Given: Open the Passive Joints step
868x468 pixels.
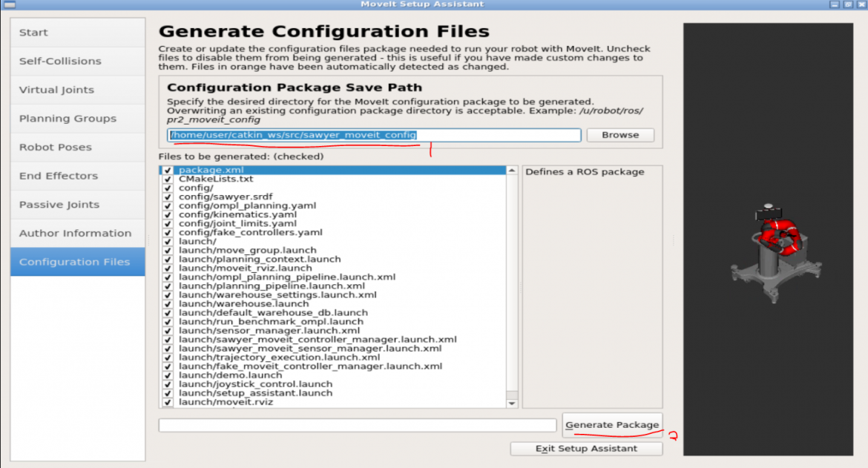Looking at the screenshot, I should 77,205.
